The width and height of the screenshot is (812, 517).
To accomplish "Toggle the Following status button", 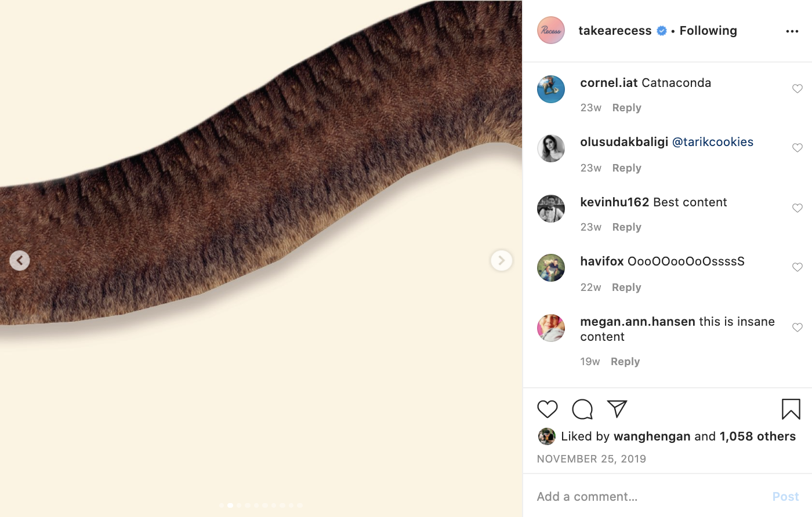I will coord(708,31).
